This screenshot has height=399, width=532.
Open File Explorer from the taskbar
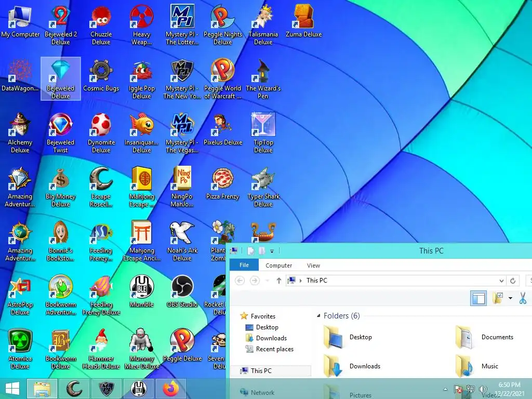[42, 389]
